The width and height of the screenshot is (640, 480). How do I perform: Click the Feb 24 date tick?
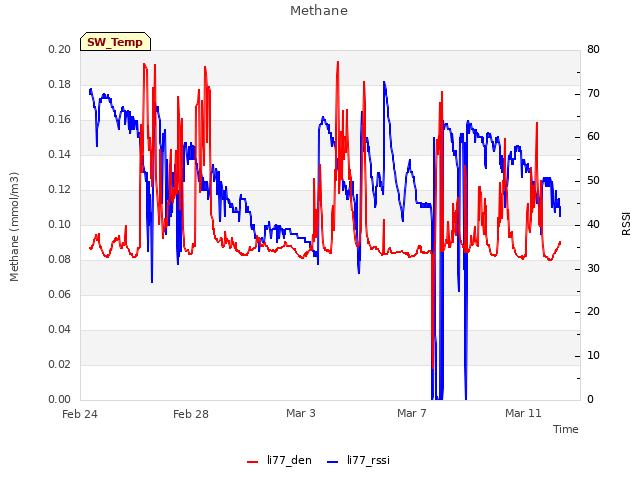pyautogui.click(x=80, y=414)
